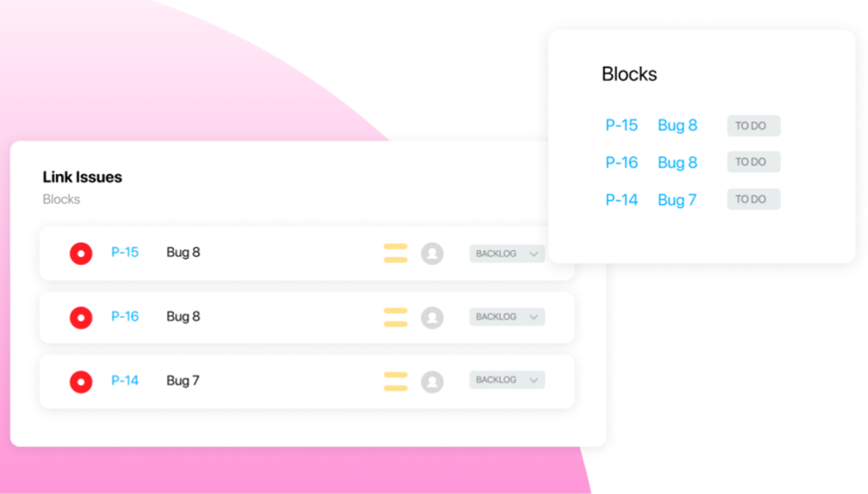The height and width of the screenshot is (494, 868).
Task: Open the Backlog status dropdown for P-15
Action: (x=507, y=254)
